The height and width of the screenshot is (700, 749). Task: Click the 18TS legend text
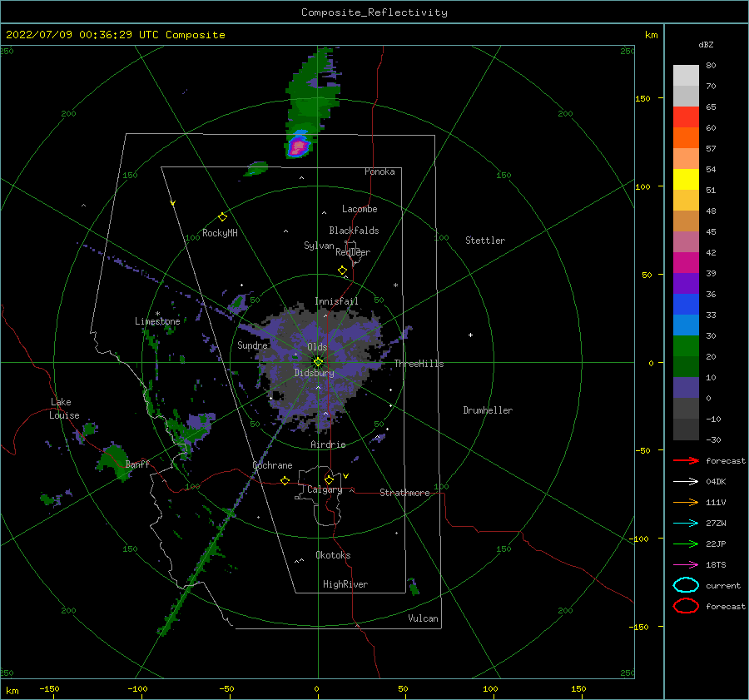(716, 565)
